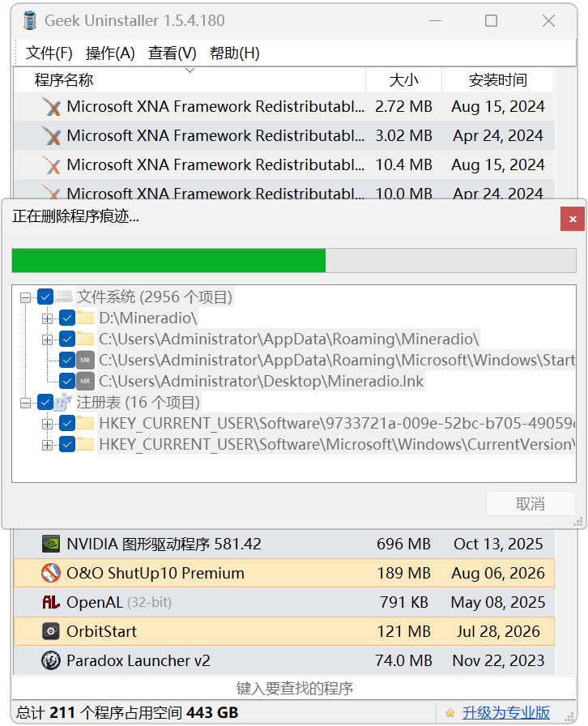Screen dimensions: 588x726
Task: Select the OrbitStart row
Action: click(x=283, y=631)
